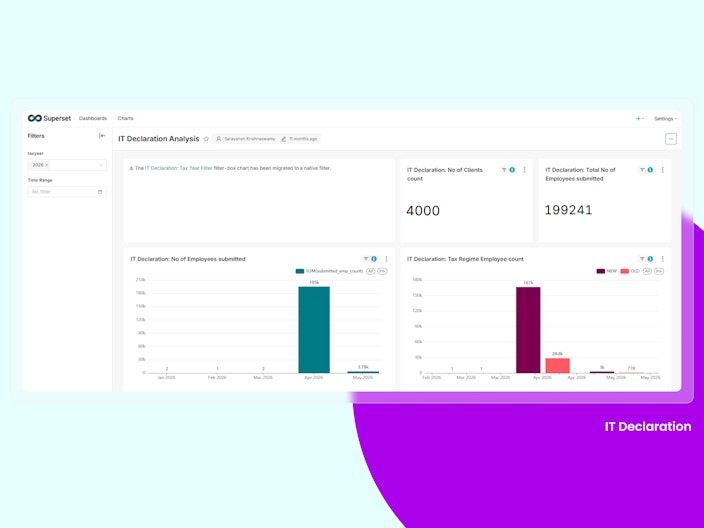Open more options for Total No of Employees submitted

663,170
